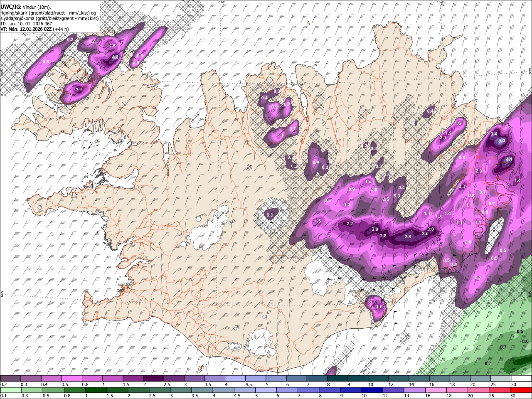The width and height of the screenshot is (532, 399).
Task: Click the '20W' longitude label
Action: [222, 2]
